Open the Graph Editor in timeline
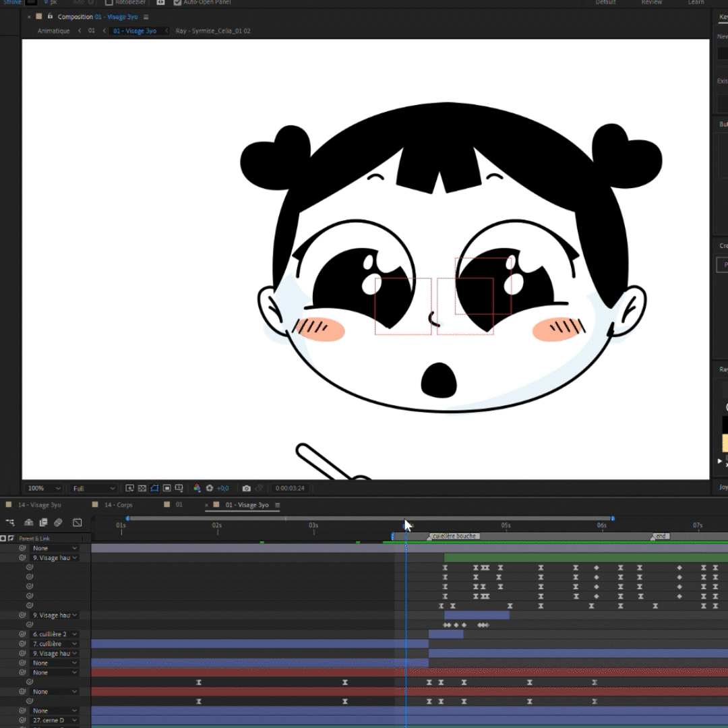 77,522
